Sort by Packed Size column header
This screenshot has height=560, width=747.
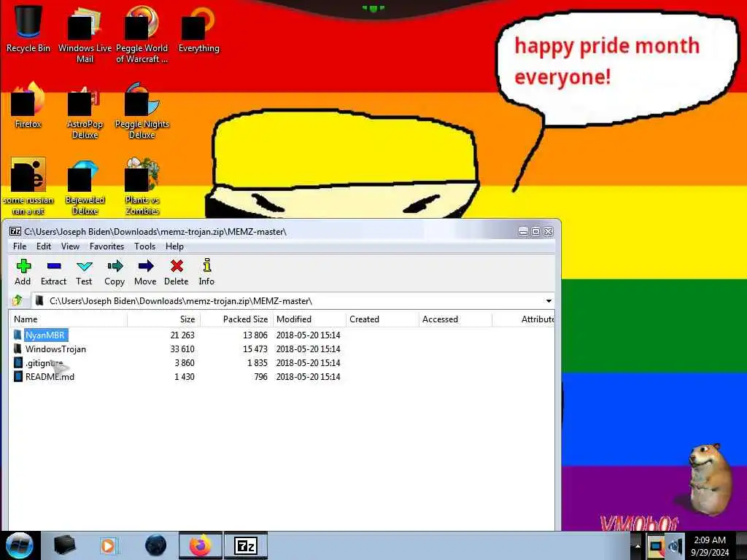(237, 319)
